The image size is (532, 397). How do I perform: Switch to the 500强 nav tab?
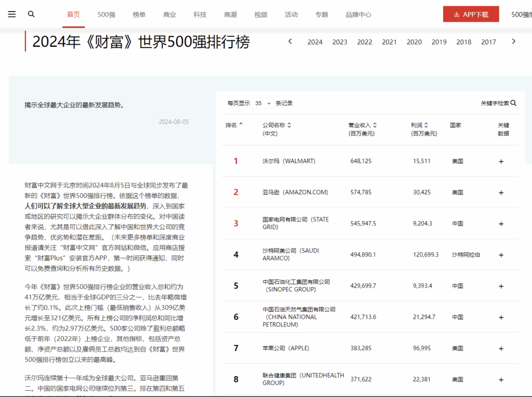coord(107,15)
